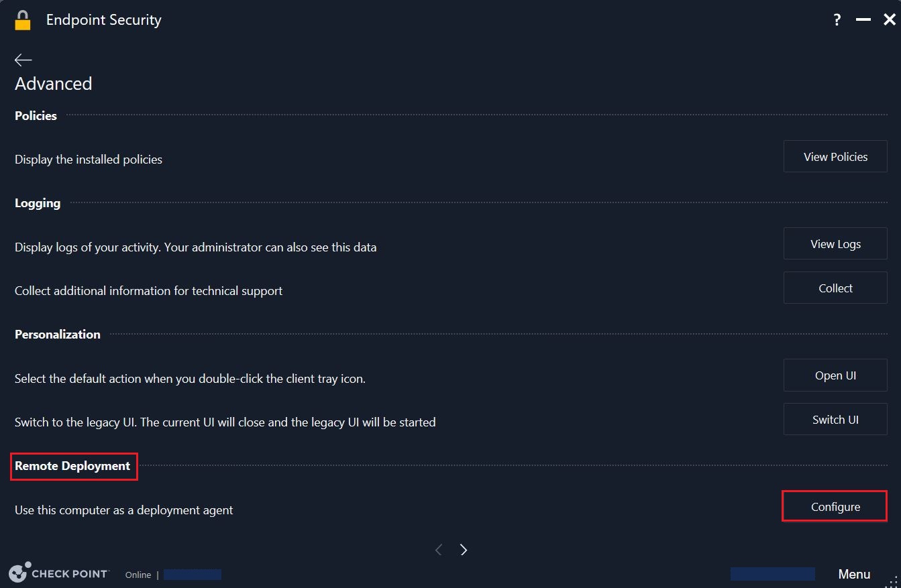Screen dimensions: 901x588
Task: Minimize the Endpoint Security window
Action: coord(863,20)
